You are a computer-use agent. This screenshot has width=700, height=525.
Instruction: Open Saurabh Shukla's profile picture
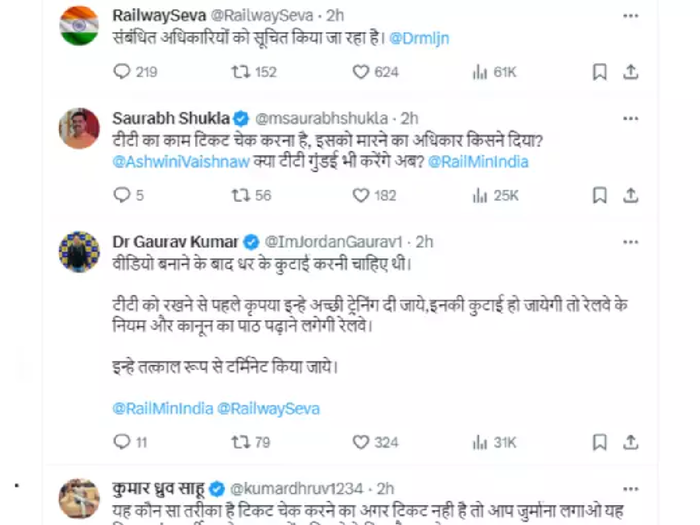pos(80,128)
